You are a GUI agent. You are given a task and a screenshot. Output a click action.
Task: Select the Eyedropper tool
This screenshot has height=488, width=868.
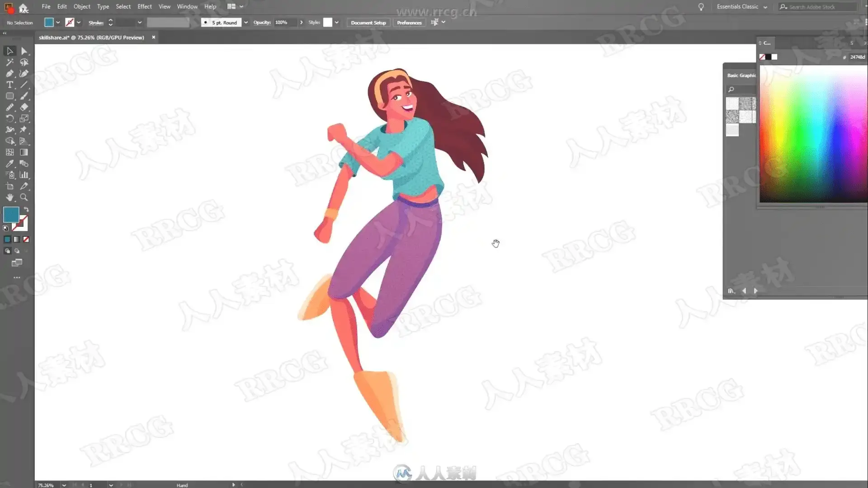(9, 164)
